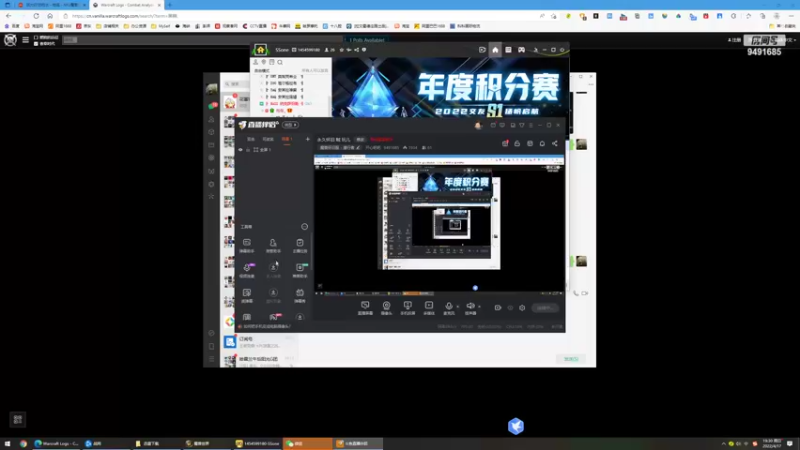
Task: Open the record icon left of the settings gear
Action: click(x=498, y=308)
